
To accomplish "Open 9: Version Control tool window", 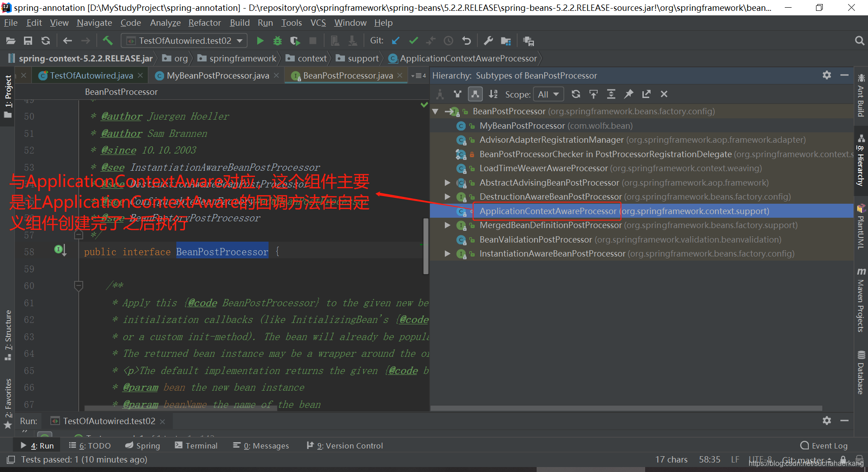I will pos(344,446).
